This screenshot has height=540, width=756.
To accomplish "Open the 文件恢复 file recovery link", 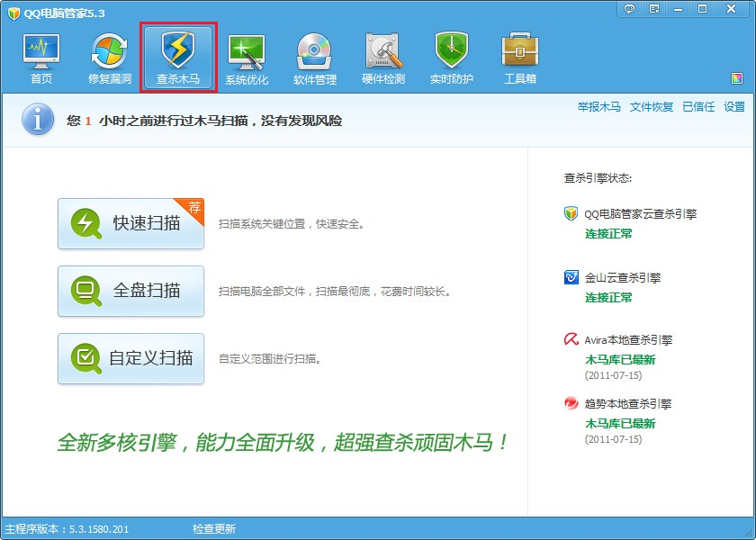I will [x=651, y=107].
